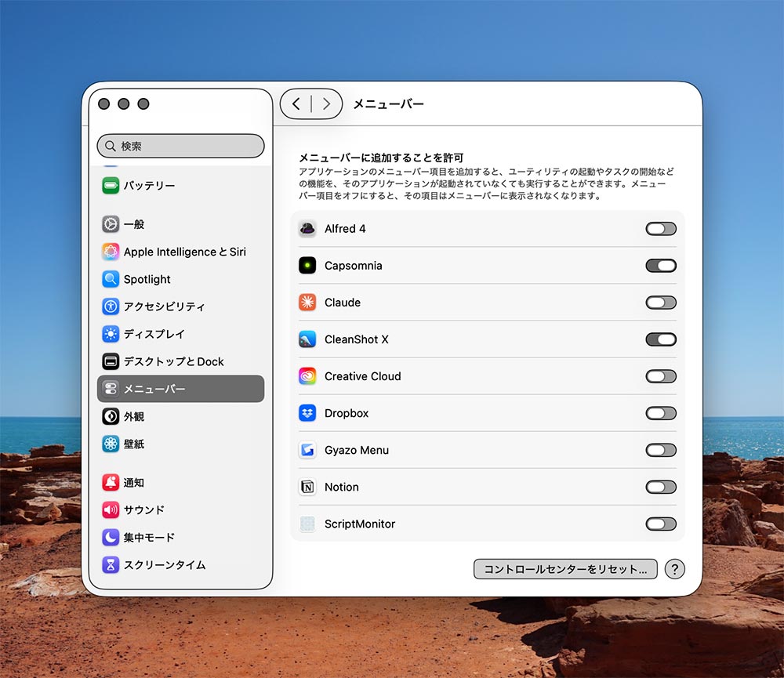Open 壁紙 settings
The width and height of the screenshot is (784, 678).
pos(180,444)
